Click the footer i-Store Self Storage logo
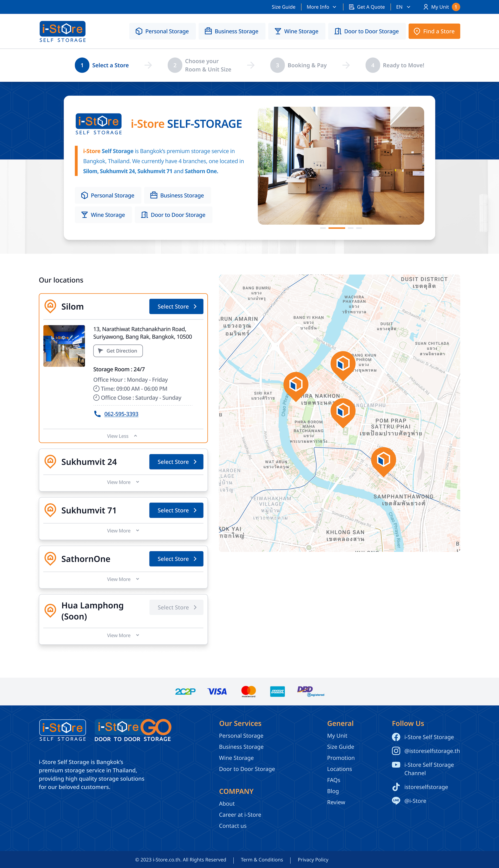Image resolution: width=499 pixels, height=868 pixels. pos(63,730)
